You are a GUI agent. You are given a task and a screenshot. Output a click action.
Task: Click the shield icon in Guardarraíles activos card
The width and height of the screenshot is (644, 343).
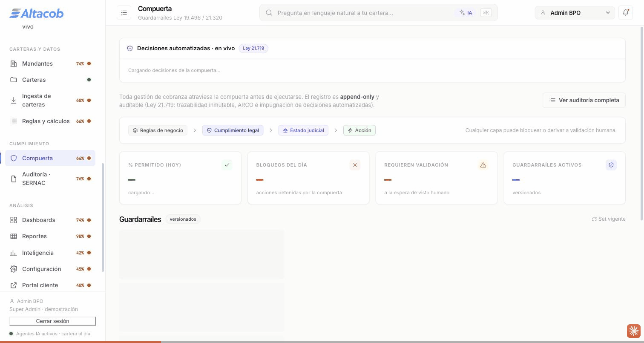[611, 165]
